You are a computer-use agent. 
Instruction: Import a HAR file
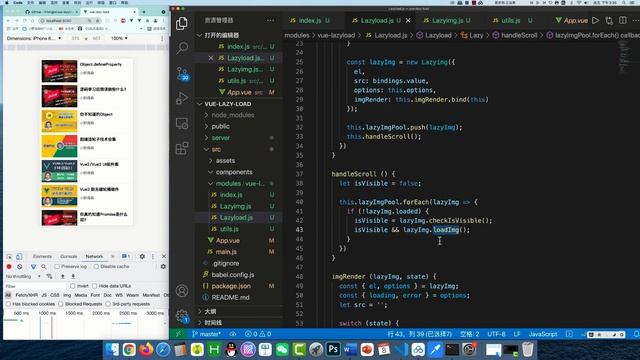[x=62, y=276]
